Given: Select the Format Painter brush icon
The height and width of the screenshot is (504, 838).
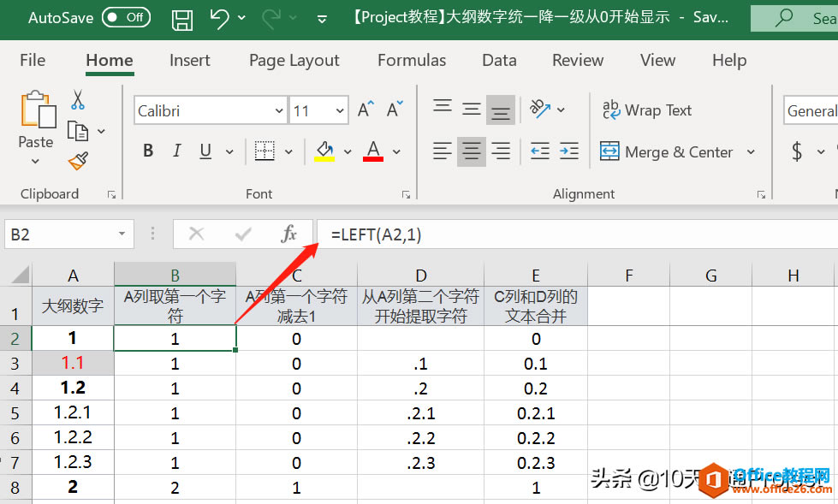Looking at the screenshot, I should (x=78, y=161).
